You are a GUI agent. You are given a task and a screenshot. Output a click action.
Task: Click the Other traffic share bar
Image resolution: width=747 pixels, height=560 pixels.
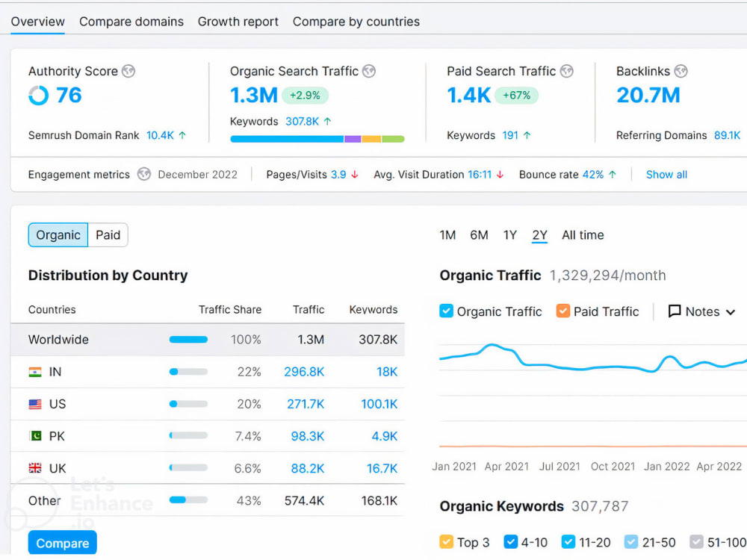click(x=188, y=500)
